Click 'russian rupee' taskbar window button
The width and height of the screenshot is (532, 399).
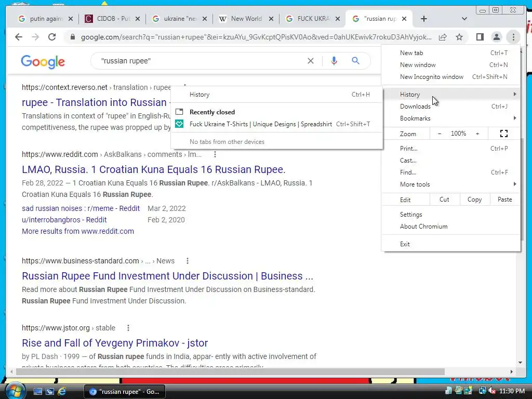124,392
